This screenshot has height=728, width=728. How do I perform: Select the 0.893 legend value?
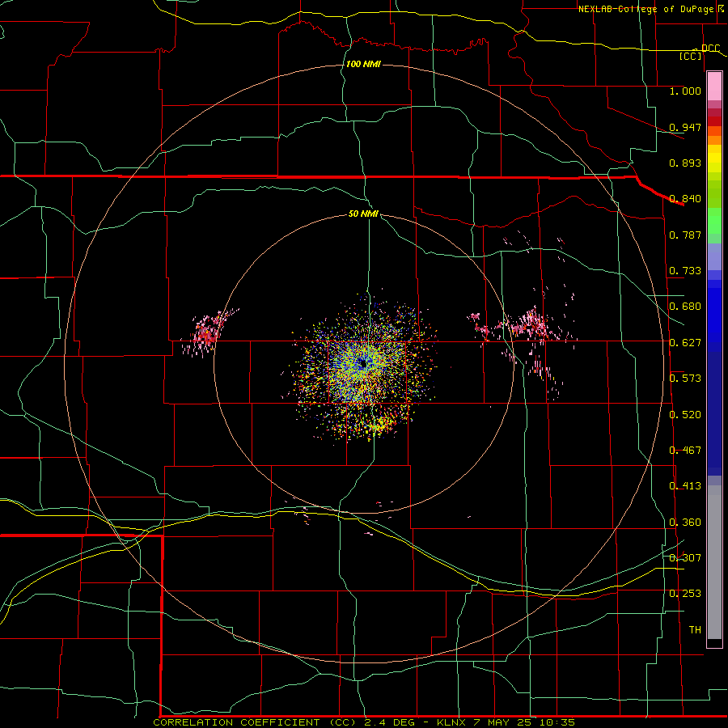tap(685, 163)
